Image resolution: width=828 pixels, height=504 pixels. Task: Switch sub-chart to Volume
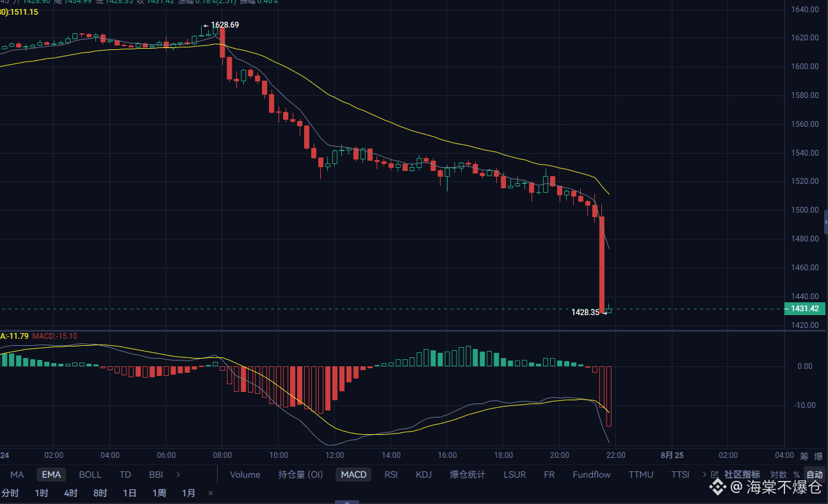pyautogui.click(x=245, y=475)
